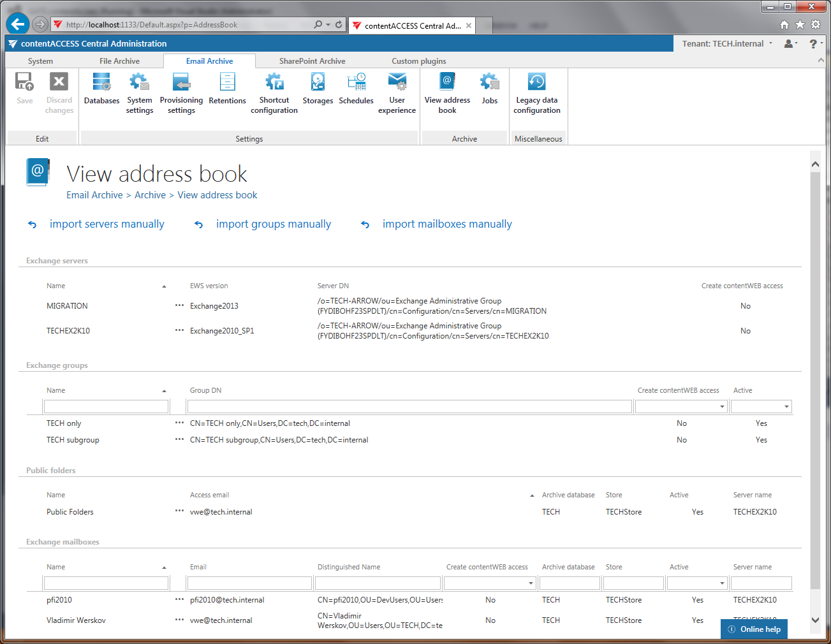Click the browser forward arrow button
Screen dimensions: 831x644
[40, 24]
